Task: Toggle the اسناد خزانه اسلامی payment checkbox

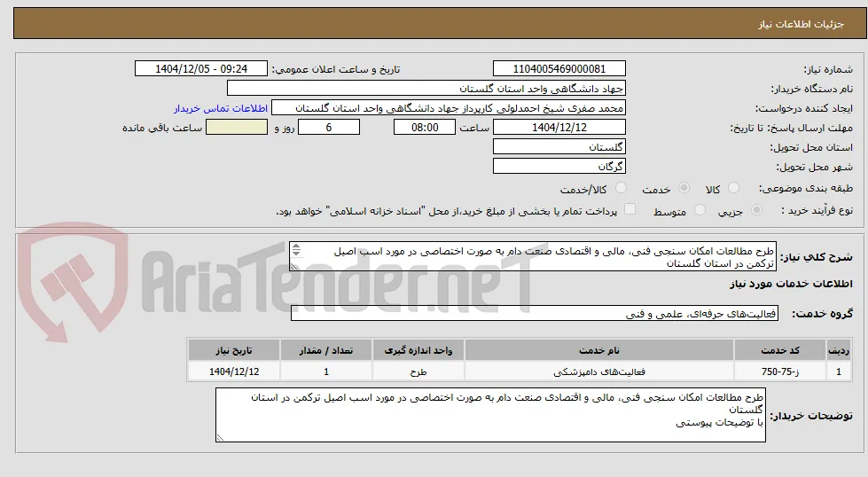Action: click(630, 209)
